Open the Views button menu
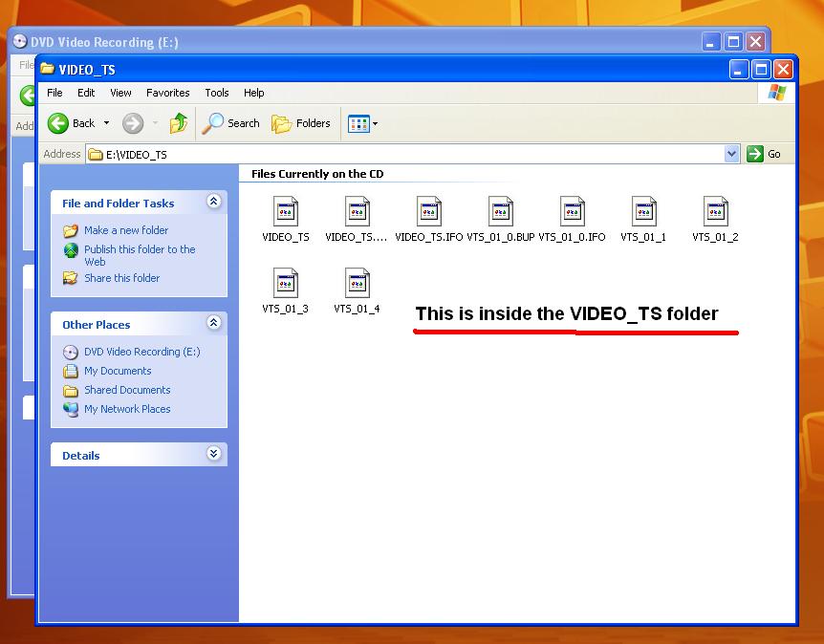Viewport: 824px width, 644px height. [x=362, y=124]
